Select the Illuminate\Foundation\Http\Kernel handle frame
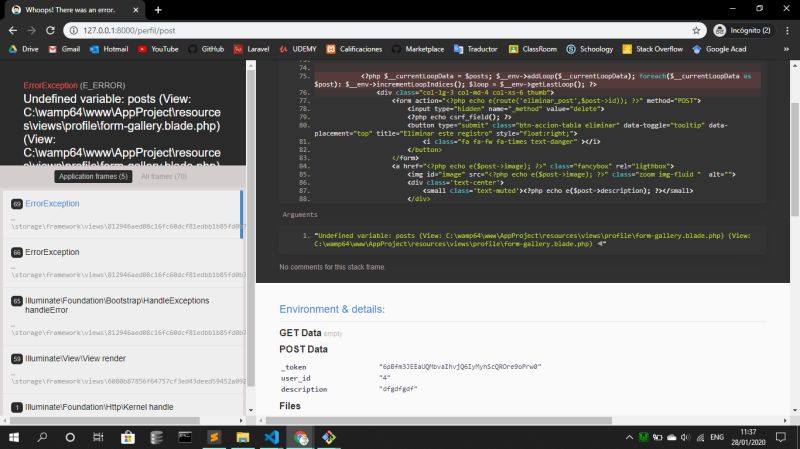 point(122,407)
